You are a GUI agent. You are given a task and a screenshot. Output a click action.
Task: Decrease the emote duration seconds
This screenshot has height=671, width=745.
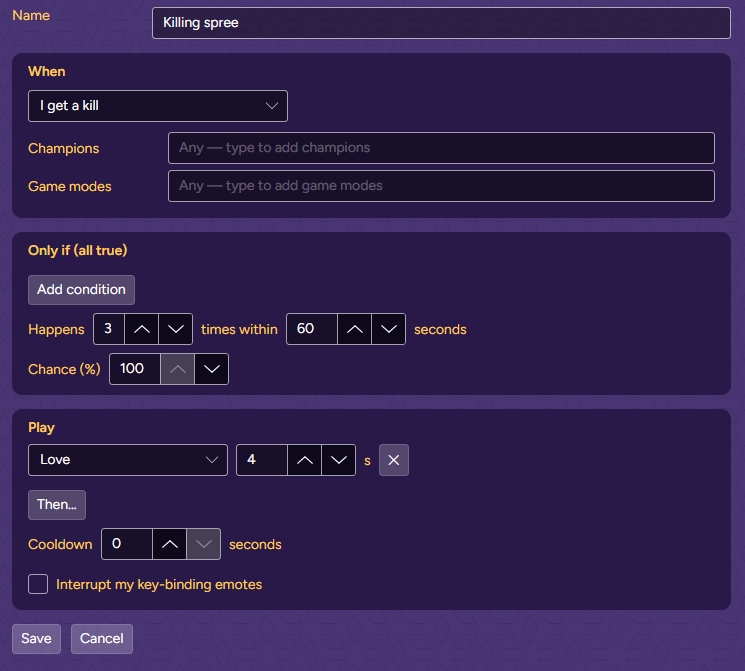point(339,460)
